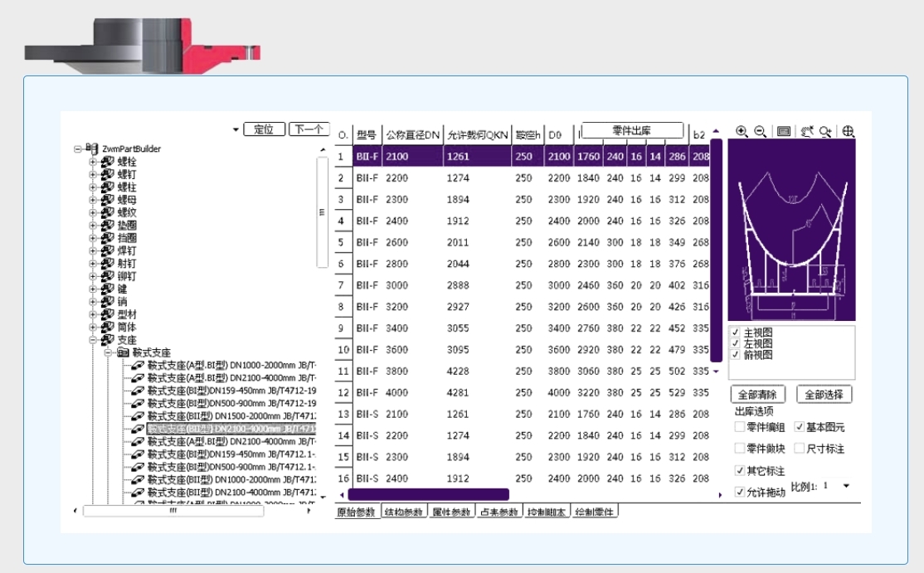This screenshot has height=573, width=924.
Task: Click the 销 category icon
Action: click(107, 302)
